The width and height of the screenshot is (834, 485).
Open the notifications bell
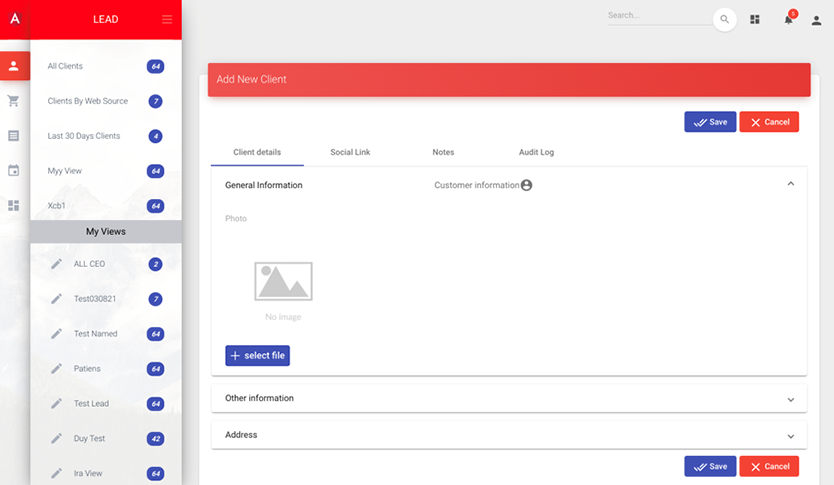[788, 19]
